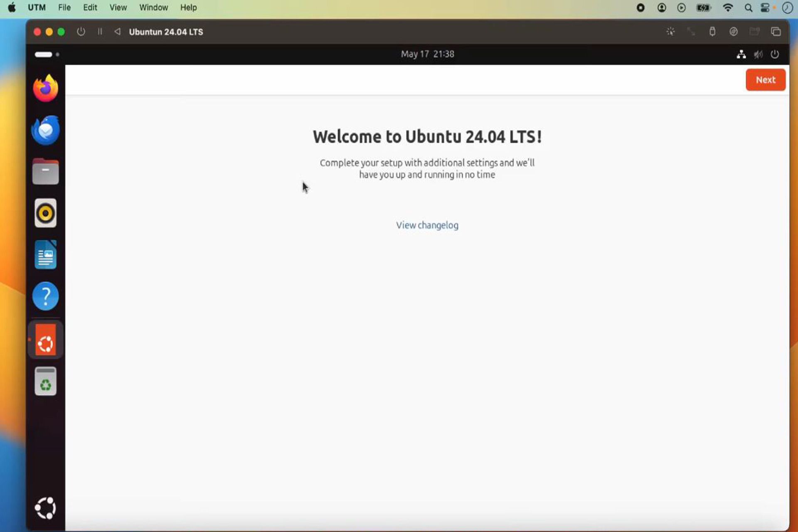Open macOS Spotlight search icon
Screen dimensions: 798x532
click(x=749, y=8)
